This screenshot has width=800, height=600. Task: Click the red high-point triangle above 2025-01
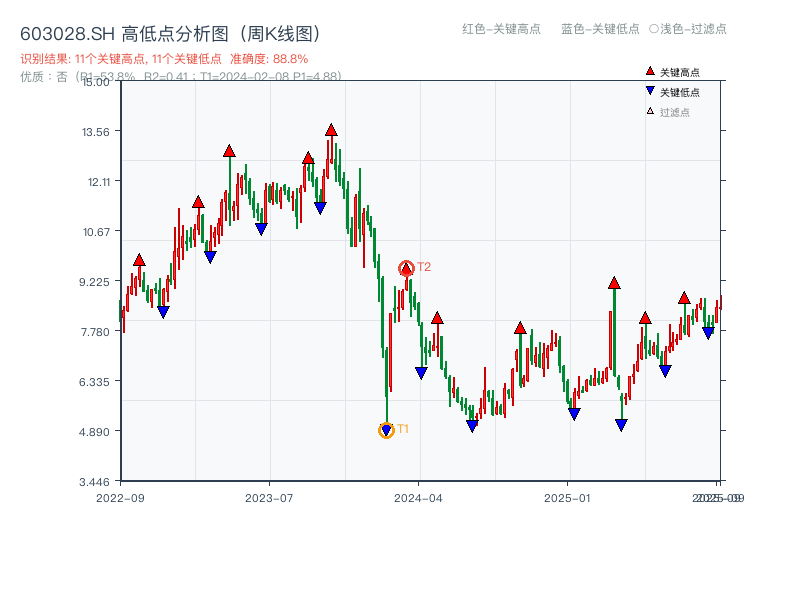pyautogui.click(x=614, y=282)
